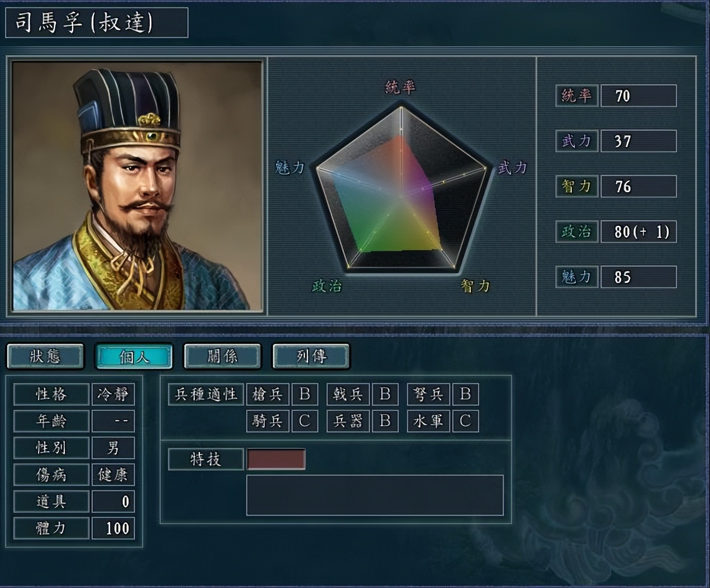
Task: Click the 統率 stat label button
Action: (x=577, y=96)
